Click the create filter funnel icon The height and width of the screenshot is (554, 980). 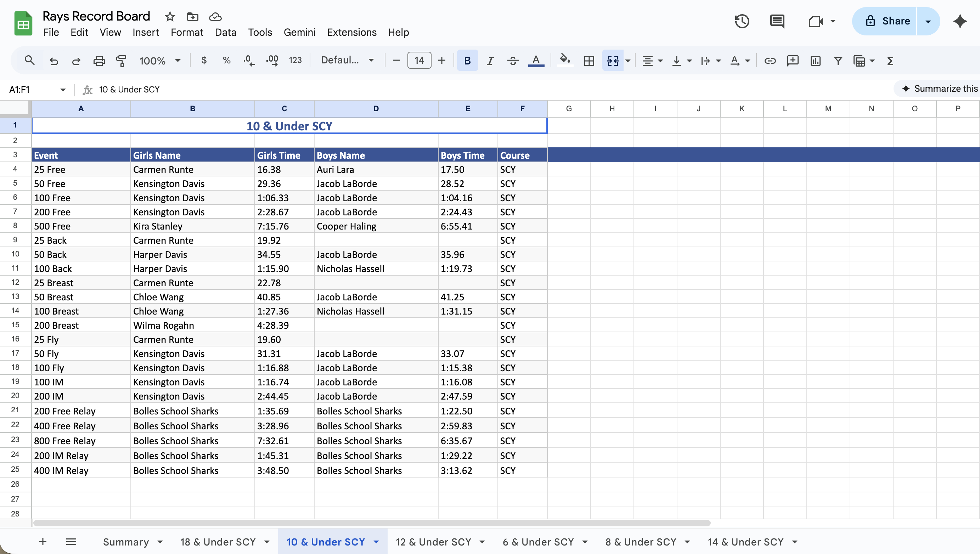[838, 61]
